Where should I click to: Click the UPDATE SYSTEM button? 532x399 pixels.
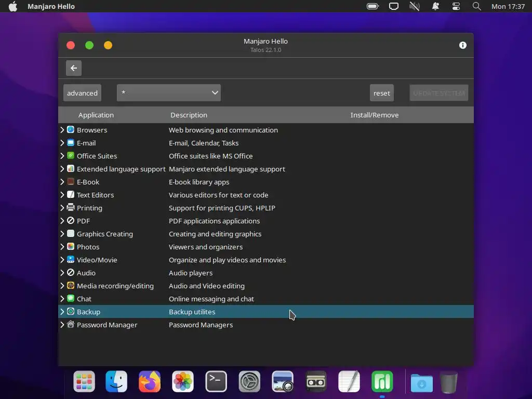tap(438, 92)
